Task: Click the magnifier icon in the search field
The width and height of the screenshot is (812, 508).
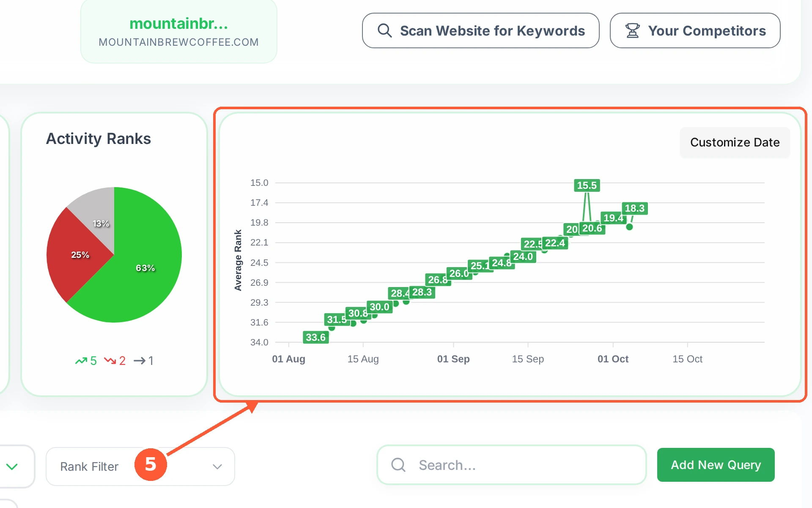Action: pos(398,465)
